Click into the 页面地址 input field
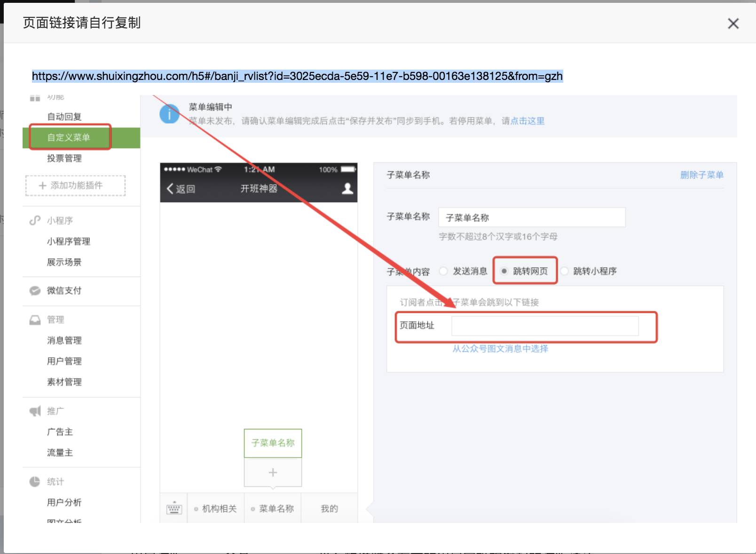The width and height of the screenshot is (756, 554). coord(545,325)
